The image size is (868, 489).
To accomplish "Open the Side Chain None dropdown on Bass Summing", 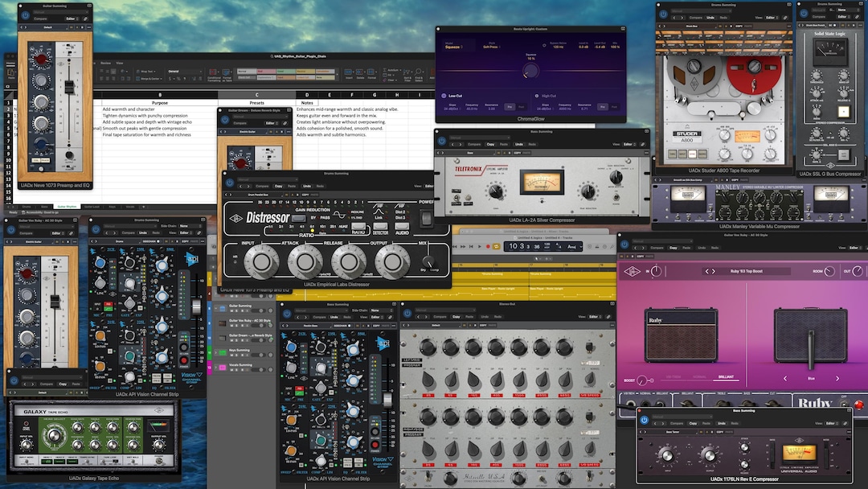I will (382, 310).
